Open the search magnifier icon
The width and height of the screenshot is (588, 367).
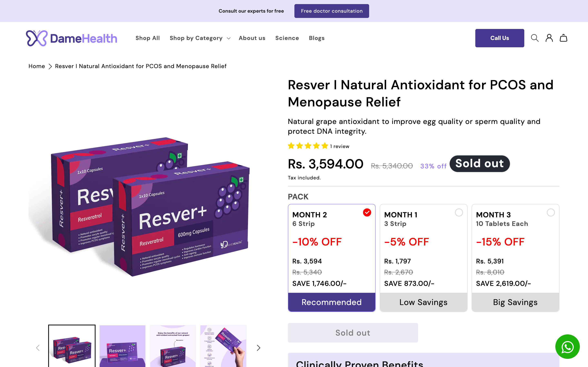[x=535, y=38]
